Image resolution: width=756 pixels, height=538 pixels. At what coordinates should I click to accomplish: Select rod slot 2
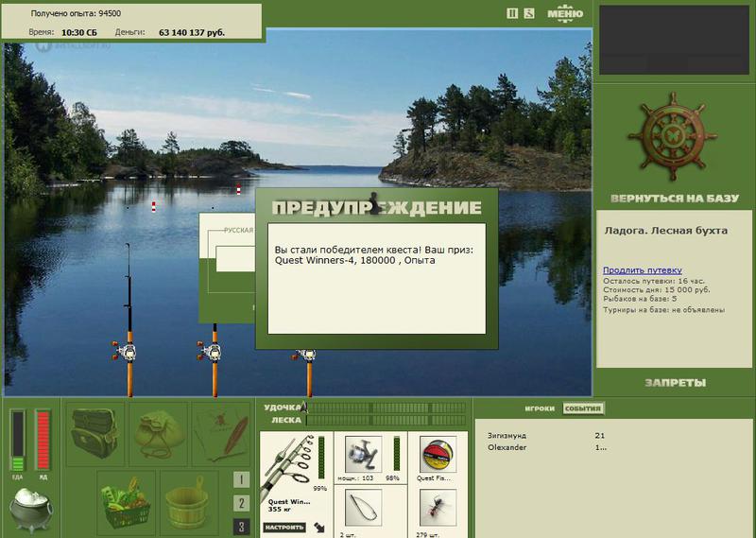[242, 503]
